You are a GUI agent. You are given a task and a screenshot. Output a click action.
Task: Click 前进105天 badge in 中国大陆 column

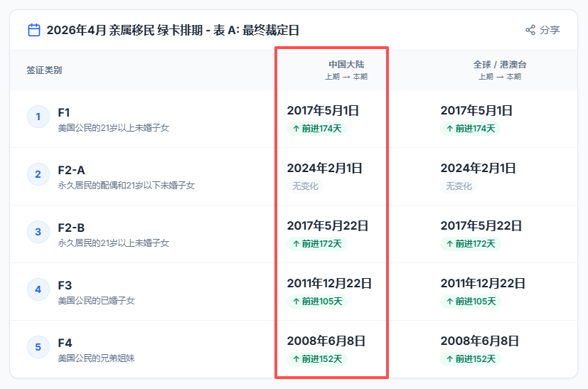click(317, 302)
